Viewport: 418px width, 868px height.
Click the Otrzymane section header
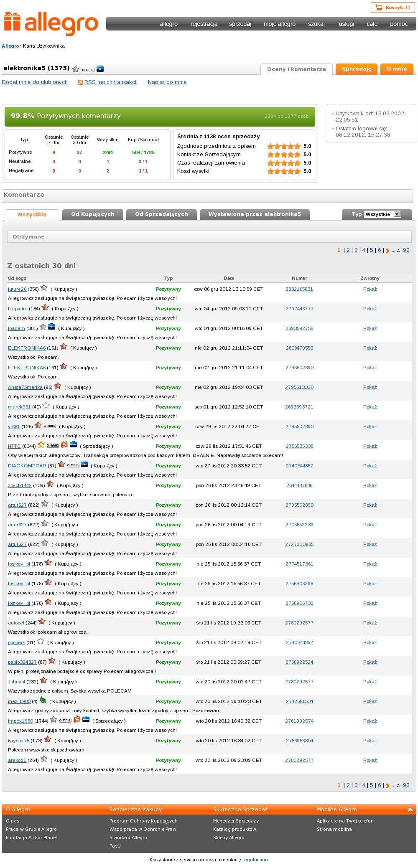pyautogui.click(x=209, y=237)
